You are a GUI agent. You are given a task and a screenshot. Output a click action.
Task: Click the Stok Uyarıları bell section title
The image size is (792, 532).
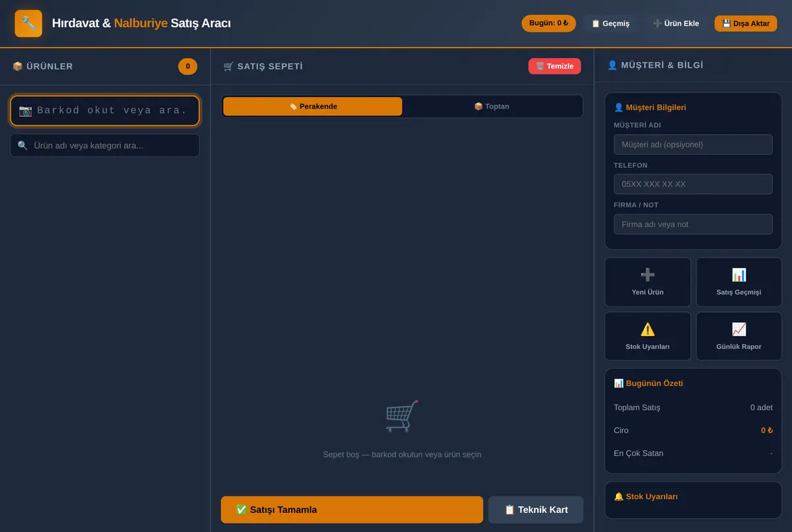[x=645, y=496]
